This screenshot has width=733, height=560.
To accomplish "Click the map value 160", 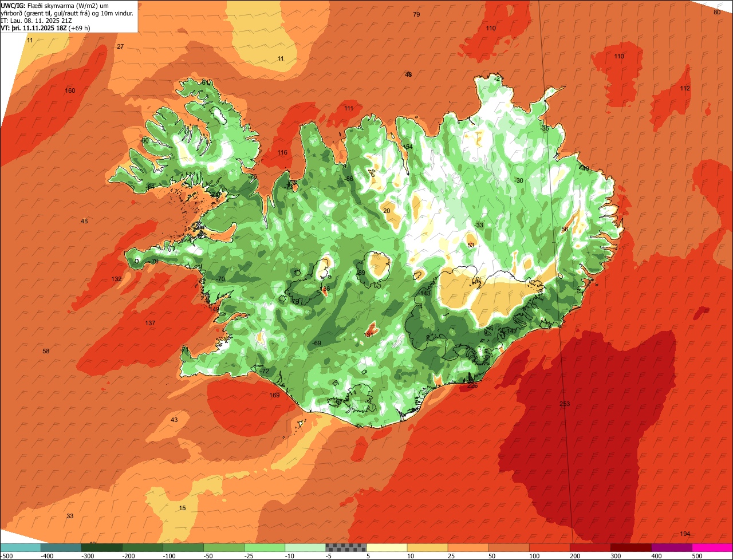I will pos(70,91).
